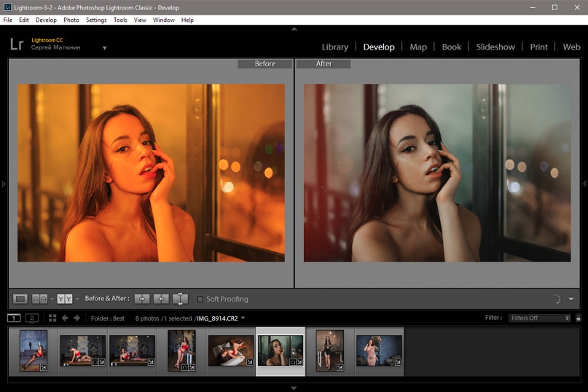Switch to the Library module
Image resolution: width=588 pixels, height=392 pixels.
tap(334, 47)
